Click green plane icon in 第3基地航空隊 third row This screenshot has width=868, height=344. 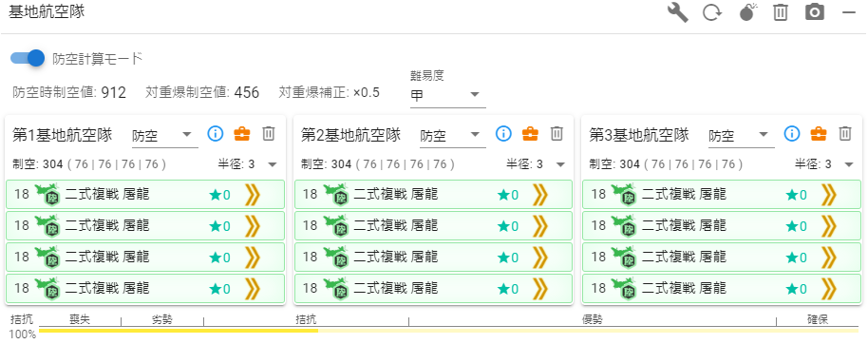point(625,258)
